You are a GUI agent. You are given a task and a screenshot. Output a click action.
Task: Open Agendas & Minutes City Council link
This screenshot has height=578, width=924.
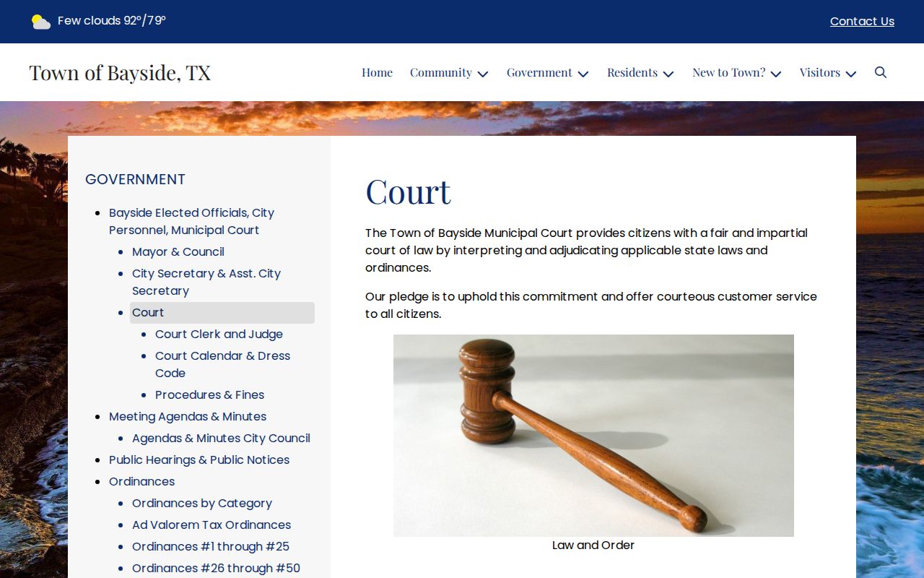pyautogui.click(x=221, y=438)
